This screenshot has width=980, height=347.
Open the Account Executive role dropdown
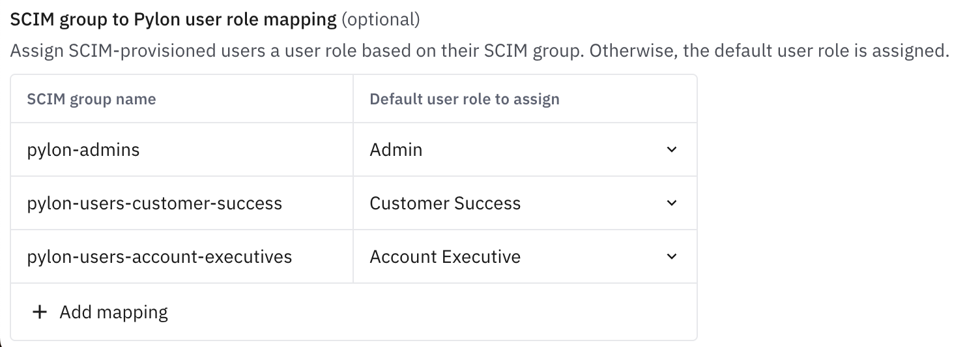coord(525,257)
